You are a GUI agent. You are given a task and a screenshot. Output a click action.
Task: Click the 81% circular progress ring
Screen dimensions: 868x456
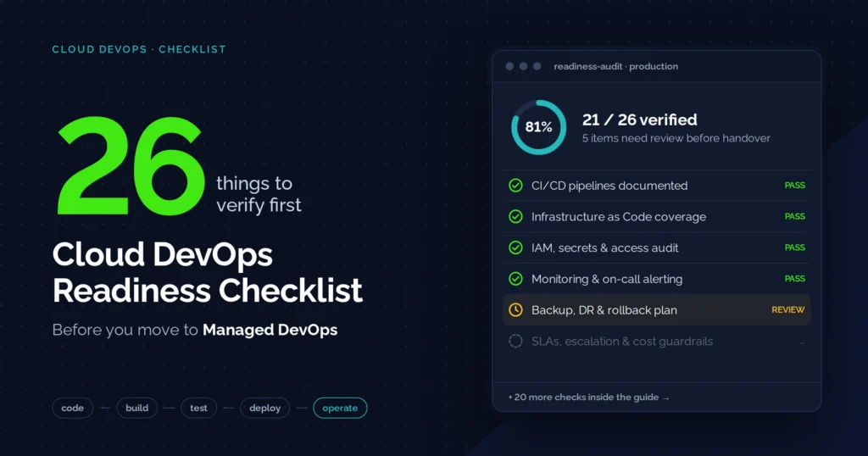538,127
